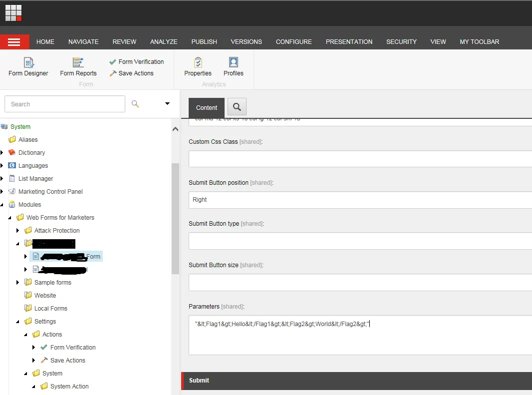Open the analytics Properties icon
The width and height of the screenshot is (532, 395).
point(198,67)
